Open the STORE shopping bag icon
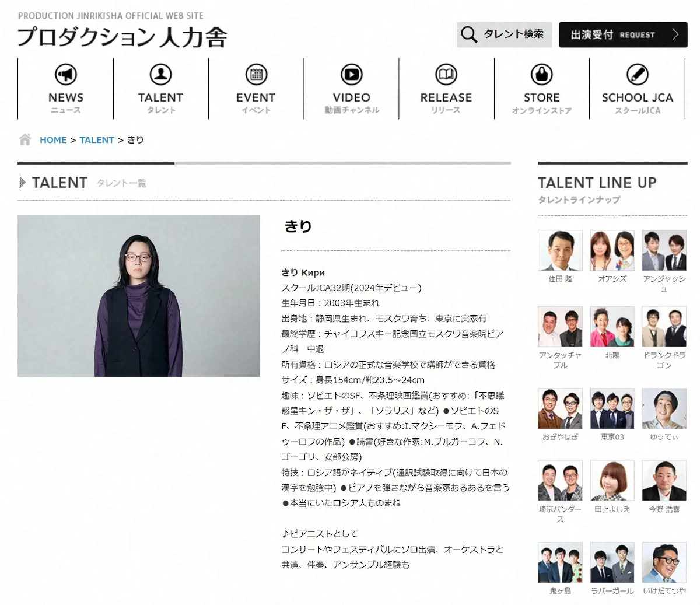 [x=541, y=75]
